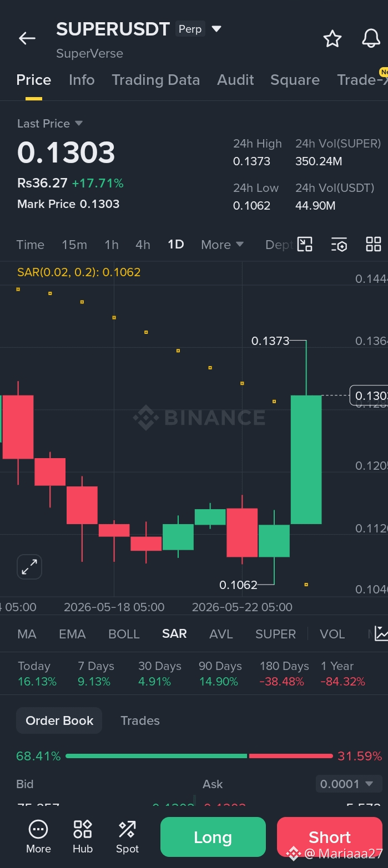Toggle the VOL indicator

tap(332, 634)
